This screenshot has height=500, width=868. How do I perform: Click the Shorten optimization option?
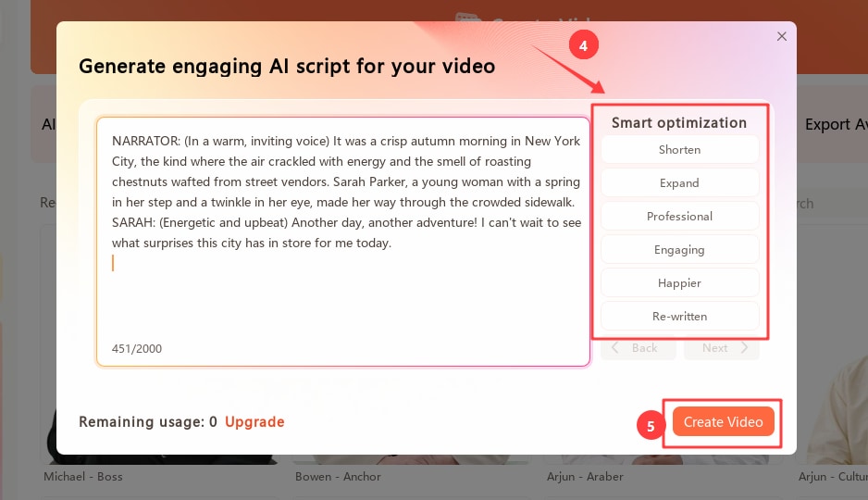[x=680, y=149]
